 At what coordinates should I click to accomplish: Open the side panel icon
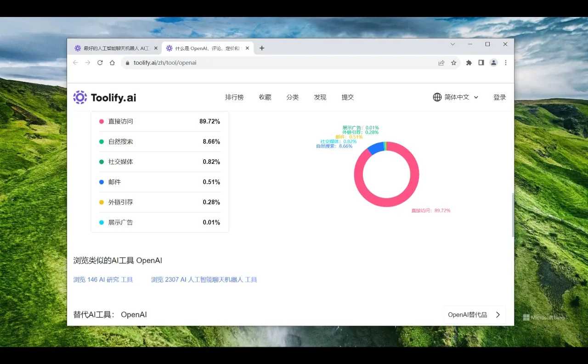(481, 62)
